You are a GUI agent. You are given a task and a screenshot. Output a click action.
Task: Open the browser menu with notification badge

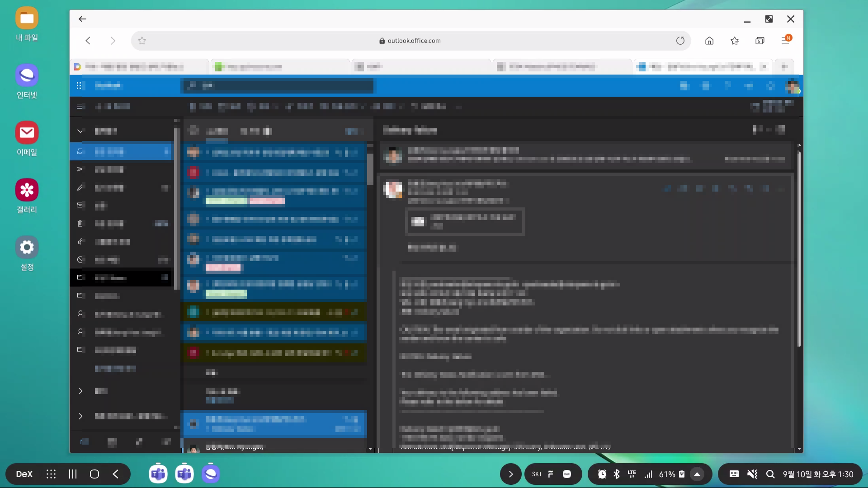coord(786,41)
